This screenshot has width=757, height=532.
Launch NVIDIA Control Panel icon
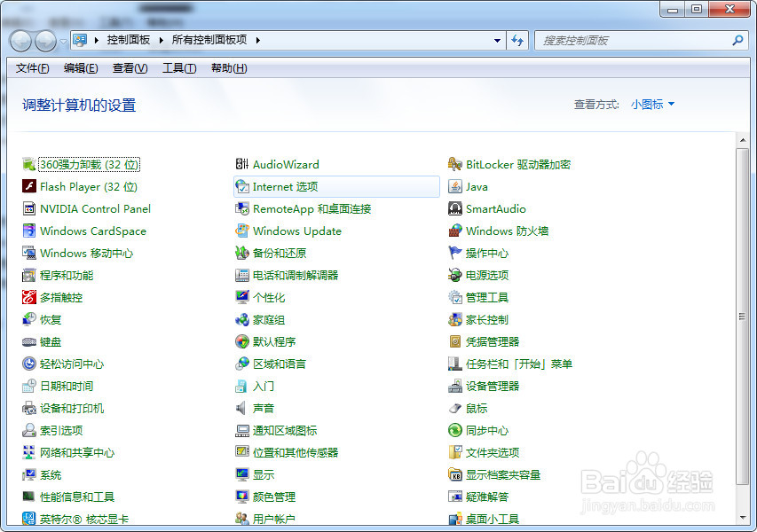pyautogui.click(x=29, y=209)
